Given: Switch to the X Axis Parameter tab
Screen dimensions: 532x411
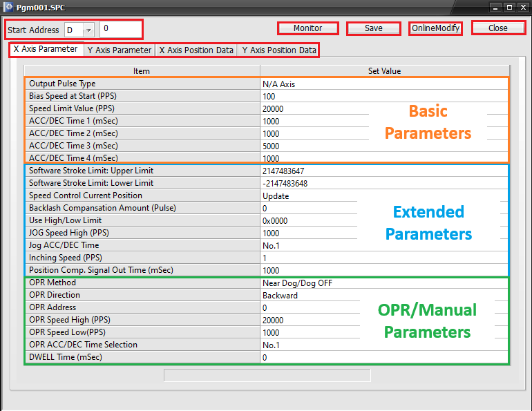Looking at the screenshot, I should point(46,50).
